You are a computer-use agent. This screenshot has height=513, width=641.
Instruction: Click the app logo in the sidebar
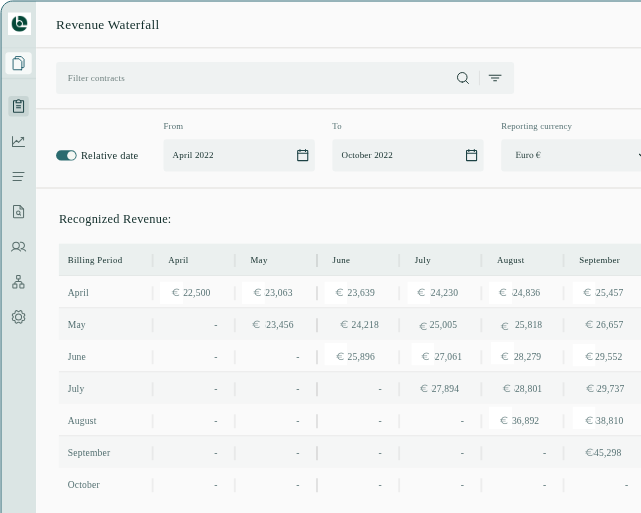coord(19,24)
